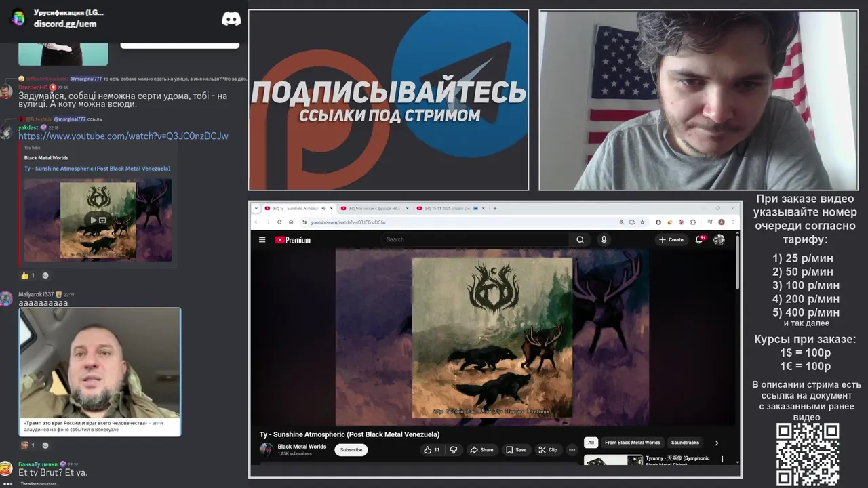Click the username Malyarok1337 in chat
This screenshot has width=868, height=488.
(x=36, y=294)
